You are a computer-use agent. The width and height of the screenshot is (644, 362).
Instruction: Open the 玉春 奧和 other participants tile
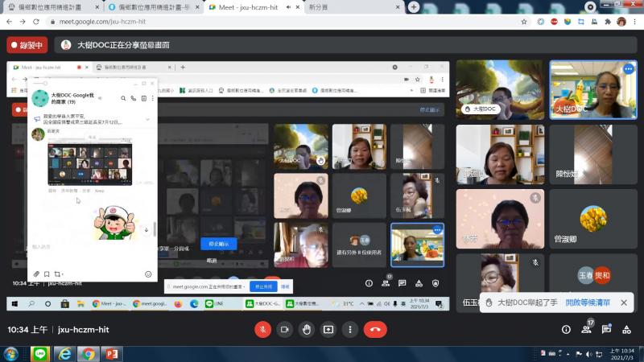[593, 276]
